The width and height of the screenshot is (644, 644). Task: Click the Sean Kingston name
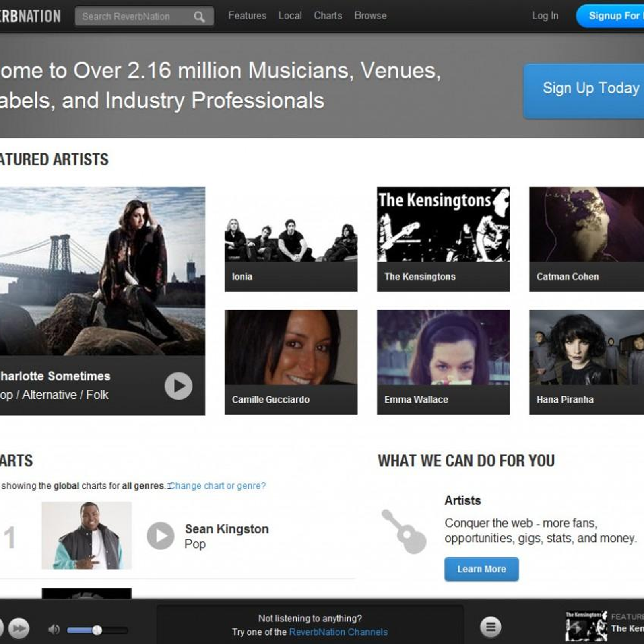(227, 529)
